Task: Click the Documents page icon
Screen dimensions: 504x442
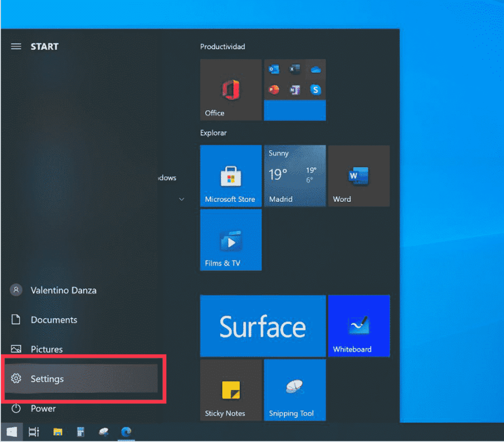Action: pos(16,319)
